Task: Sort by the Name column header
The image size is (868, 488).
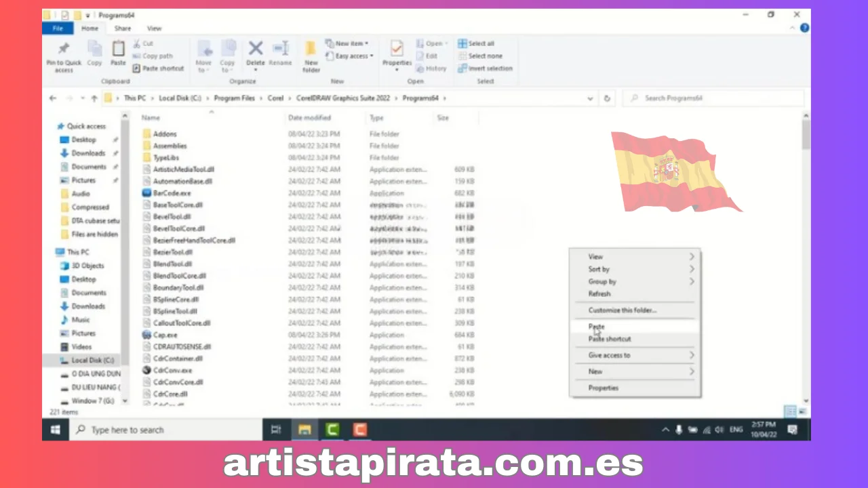Action: coord(151,118)
